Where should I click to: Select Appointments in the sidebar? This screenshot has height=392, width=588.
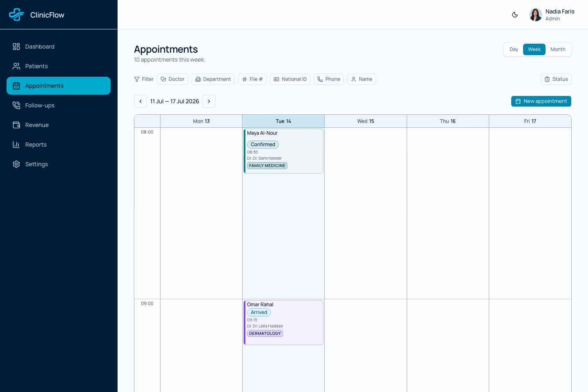58,86
